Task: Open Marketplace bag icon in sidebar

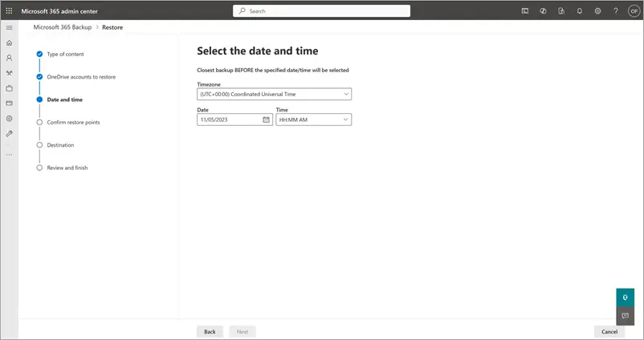Action: (9, 88)
